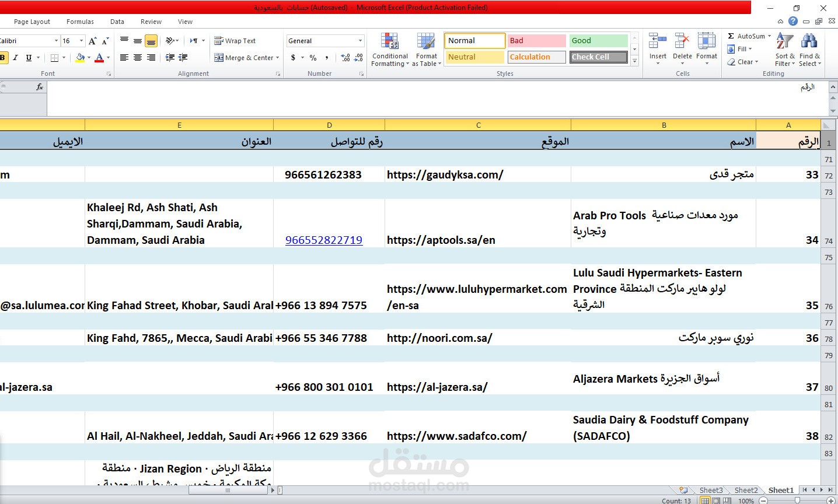Open the Review ribbon tab

tap(151, 22)
